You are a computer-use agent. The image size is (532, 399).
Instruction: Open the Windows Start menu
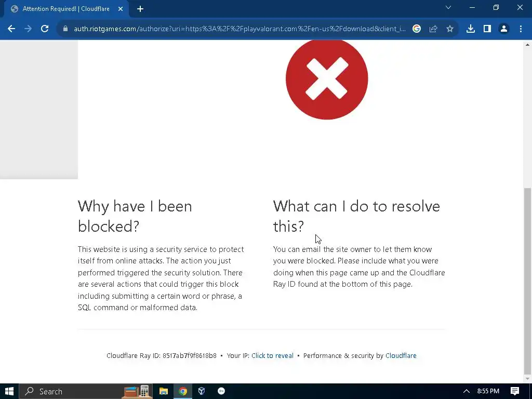coord(9,391)
